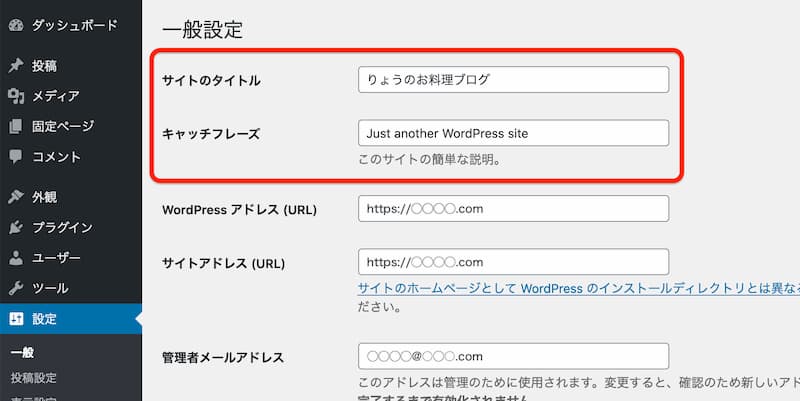The image size is (800, 401).
Task: Click the 管理者メールアドレス label
Action: click(223, 358)
